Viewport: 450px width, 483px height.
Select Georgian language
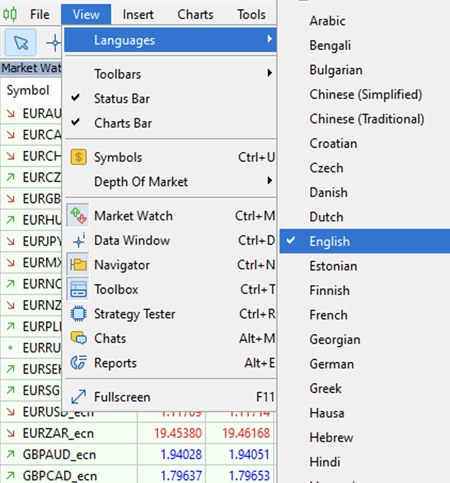(365, 339)
